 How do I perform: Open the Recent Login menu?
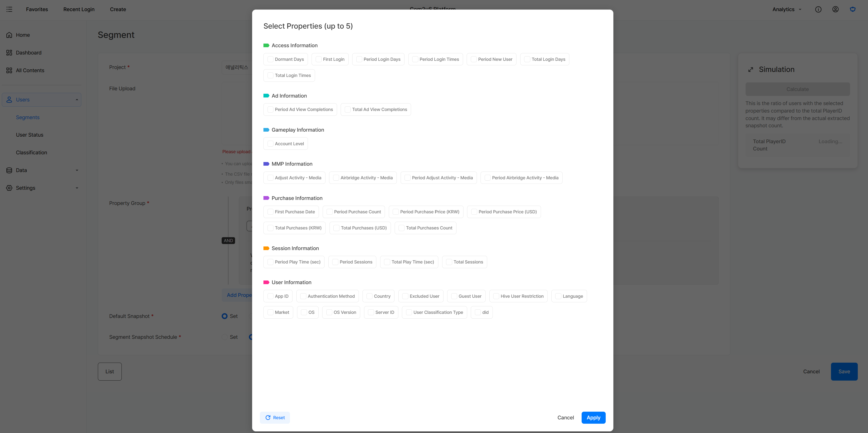coord(79,10)
